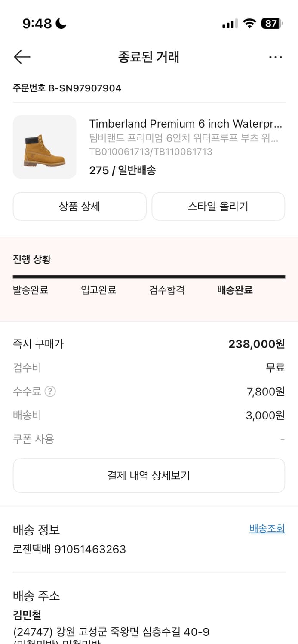This screenshot has height=644, width=298.
Task: Open the three-dot options menu
Action: click(276, 57)
